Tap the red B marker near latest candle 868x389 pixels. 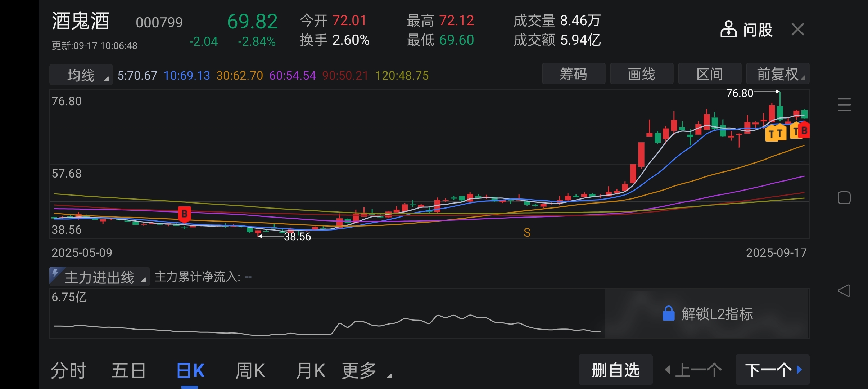[805, 130]
